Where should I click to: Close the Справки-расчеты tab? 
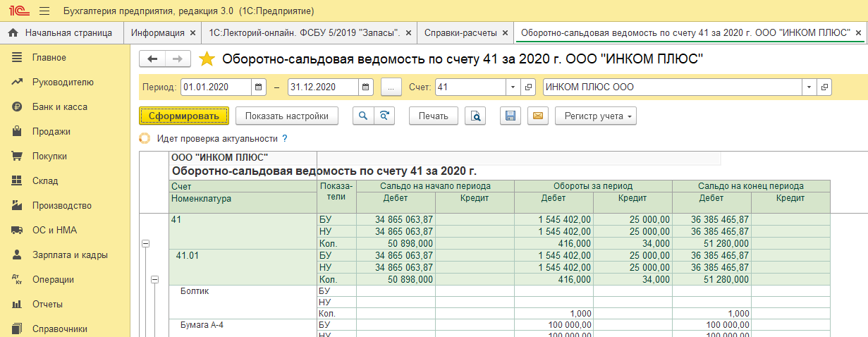505,32
